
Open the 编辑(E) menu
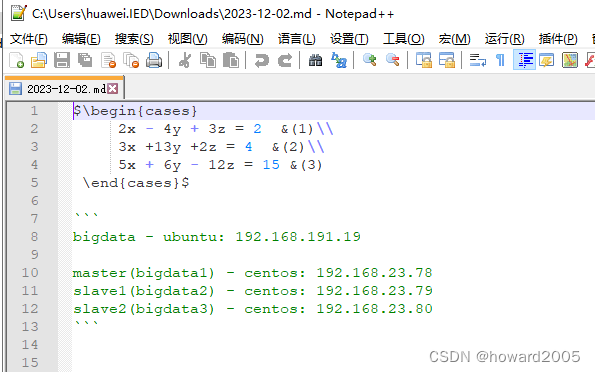click(x=81, y=39)
